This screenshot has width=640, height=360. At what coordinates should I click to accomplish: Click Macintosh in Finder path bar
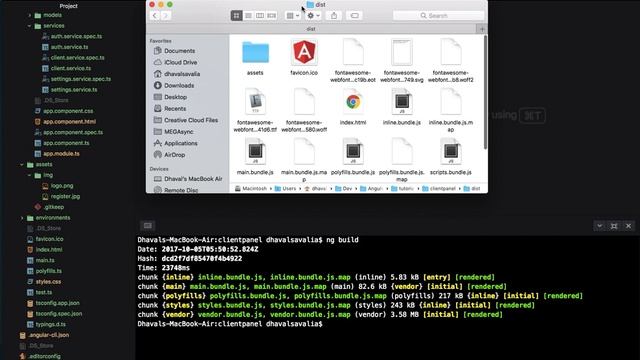point(251,189)
